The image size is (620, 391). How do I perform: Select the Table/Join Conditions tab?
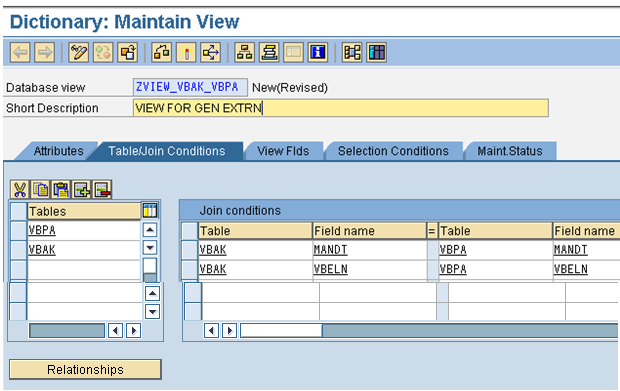(x=166, y=151)
